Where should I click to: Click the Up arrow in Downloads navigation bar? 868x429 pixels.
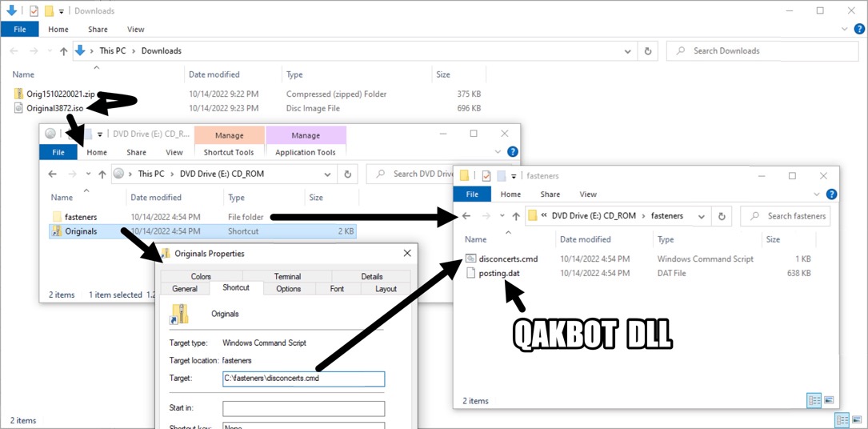tap(64, 51)
